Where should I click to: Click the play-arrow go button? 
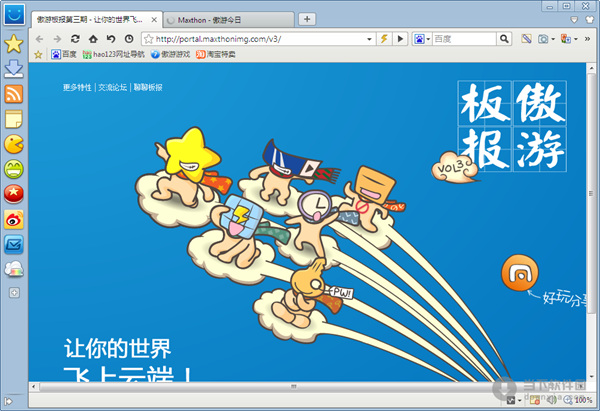pyautogui.click(x=400, y=39)
